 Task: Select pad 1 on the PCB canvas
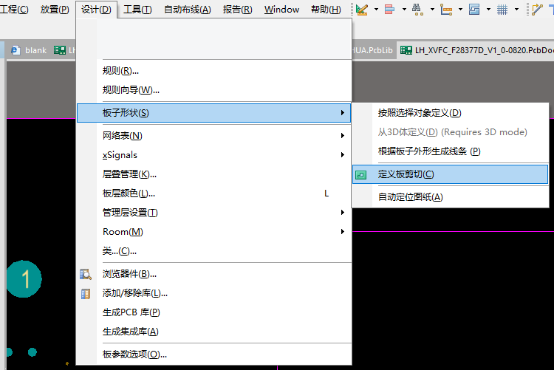pos(24,279)
